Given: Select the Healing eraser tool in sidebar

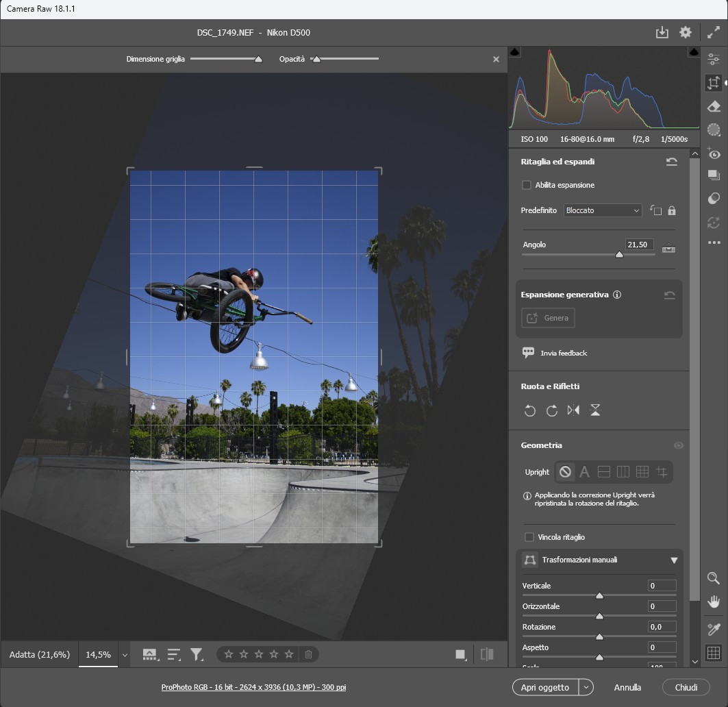Looking at the screenshot, I should pos(714,106).
